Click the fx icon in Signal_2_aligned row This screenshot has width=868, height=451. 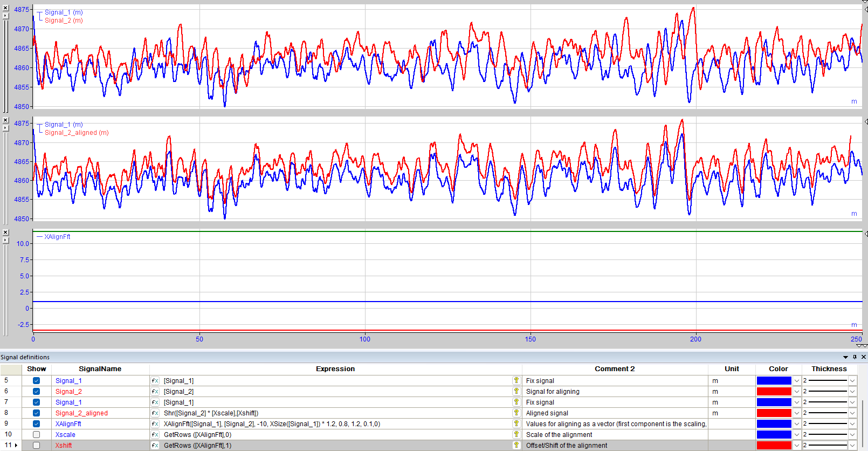click(x=155, y=413)
